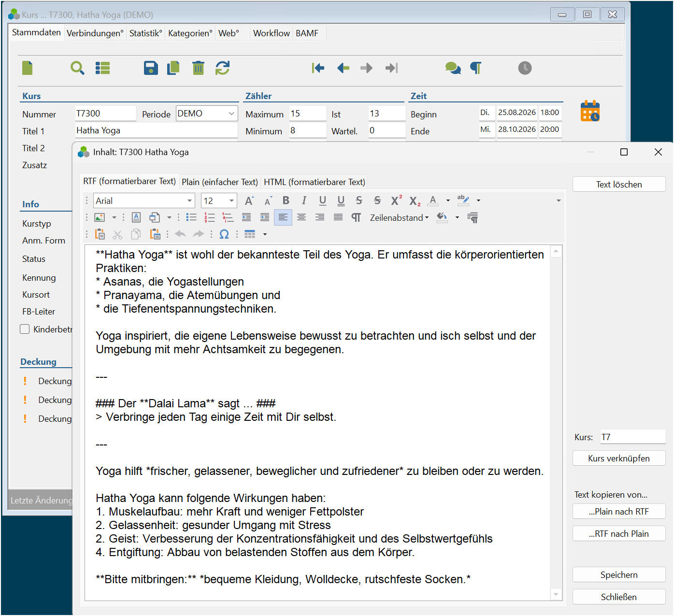The image size is (674, 616).
Task: Jump to first record with the bar-arrow icon
Action: pos(318,68)
